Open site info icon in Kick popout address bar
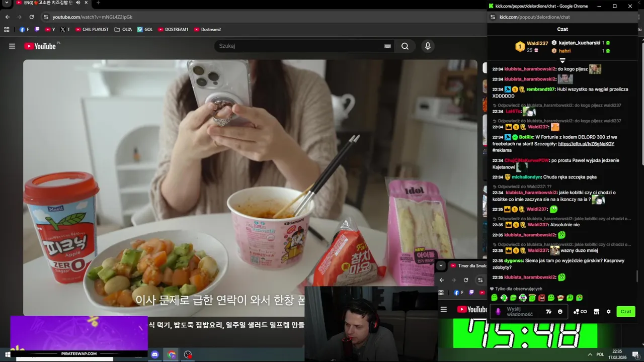The width and height of the screenshot is (644, 362). pos(493,17)
